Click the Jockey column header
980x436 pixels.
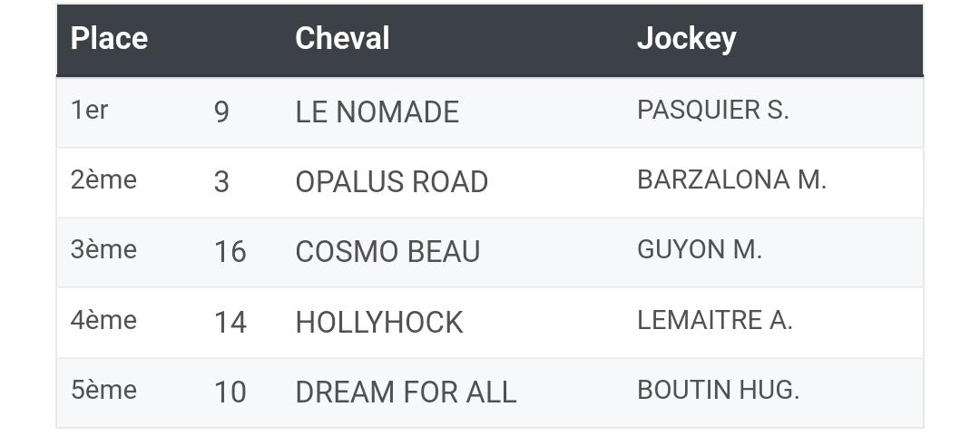pyautogui.click(x=686, y=40)
